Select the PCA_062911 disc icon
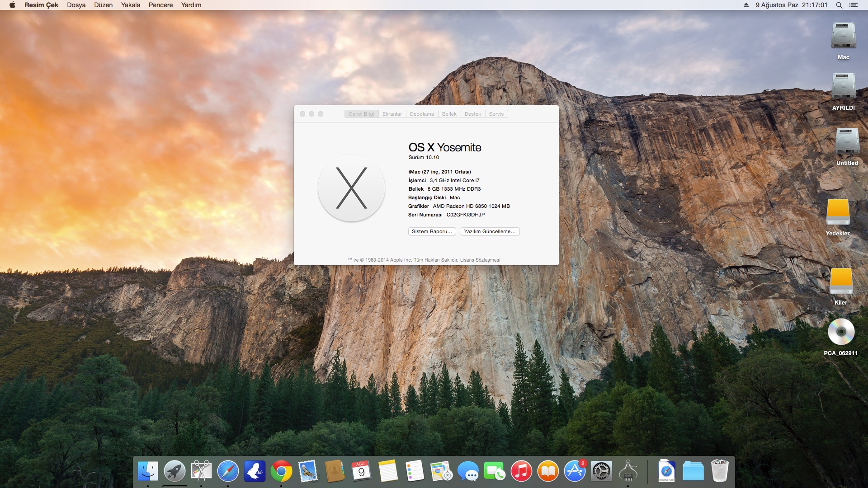The height and width of the screenshot is (488, 868). [841, 332]
